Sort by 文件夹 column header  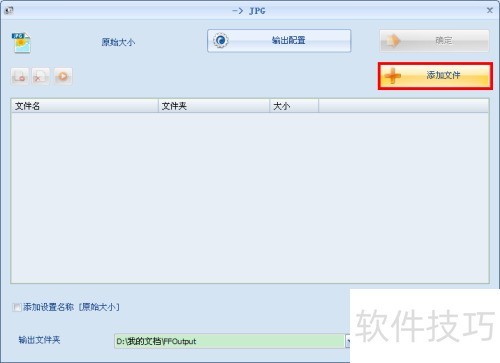(214, 106)
